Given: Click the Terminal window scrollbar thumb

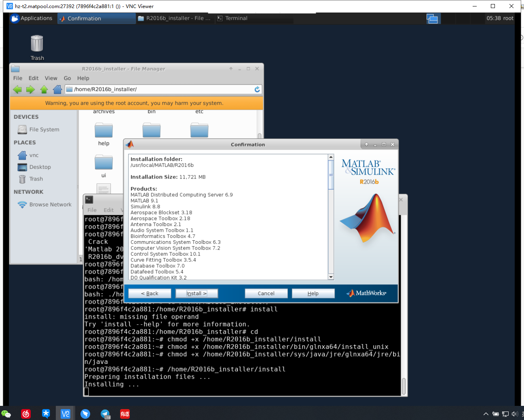Looking at the screenshot, I should tap(404, 386).
